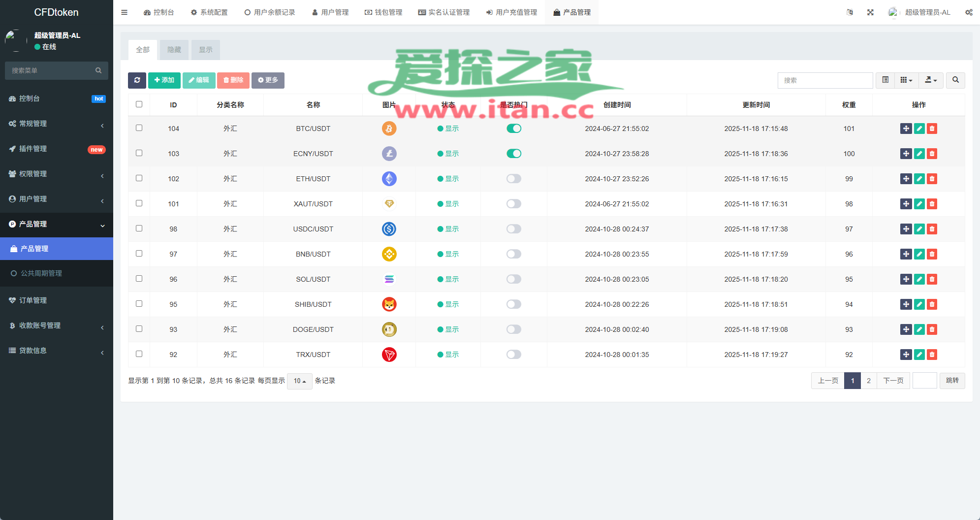Click the hamburger menu icon to collapse sidebar
Viewport: 980px width, 520px height.
point(125,12)
